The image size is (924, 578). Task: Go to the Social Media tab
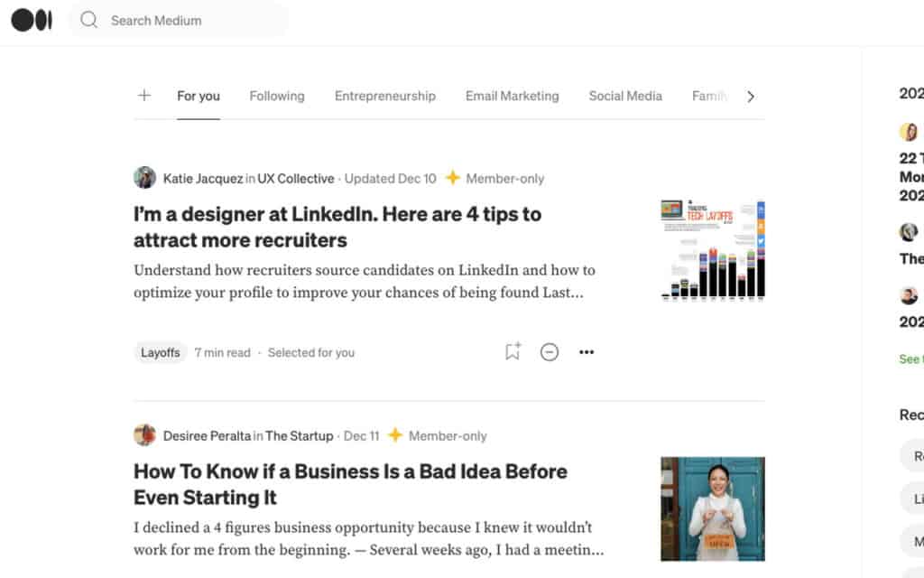point(625,96)
